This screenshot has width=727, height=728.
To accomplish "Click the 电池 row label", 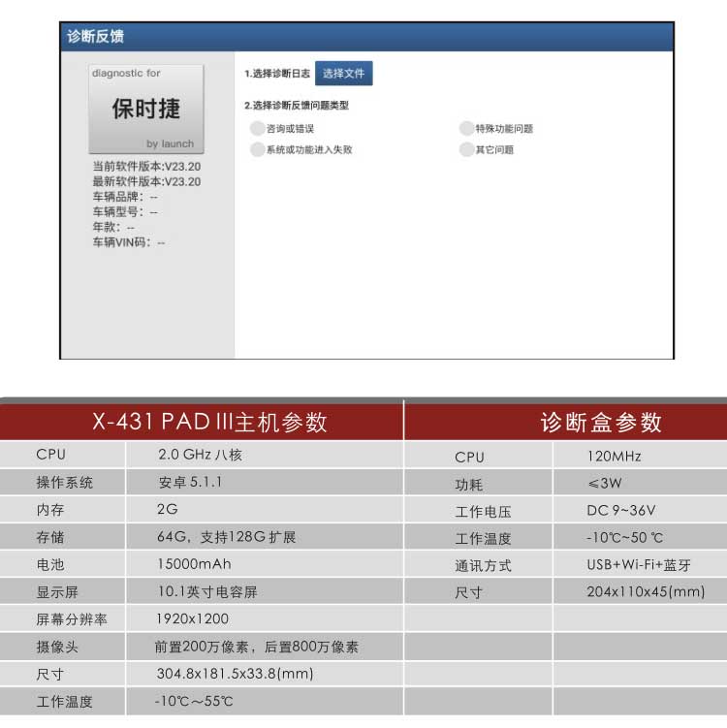I will (50, 564).
